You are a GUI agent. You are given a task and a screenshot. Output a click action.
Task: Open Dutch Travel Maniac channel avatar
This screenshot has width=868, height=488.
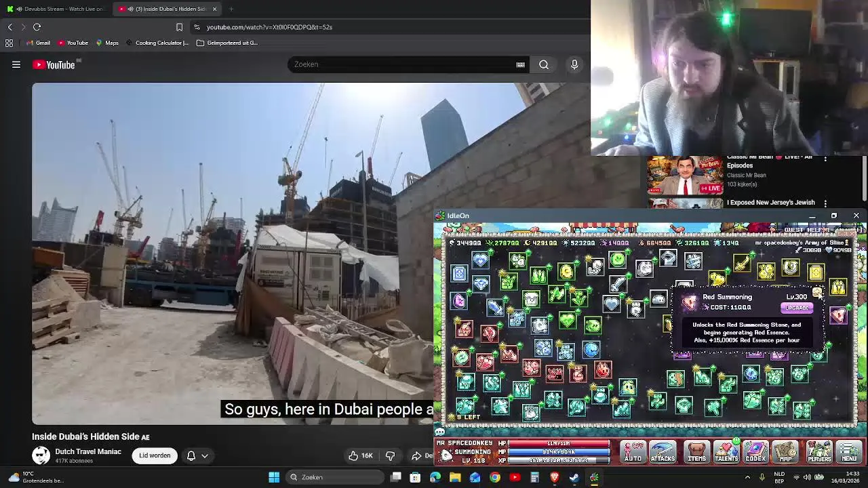(x=41, y=455)
